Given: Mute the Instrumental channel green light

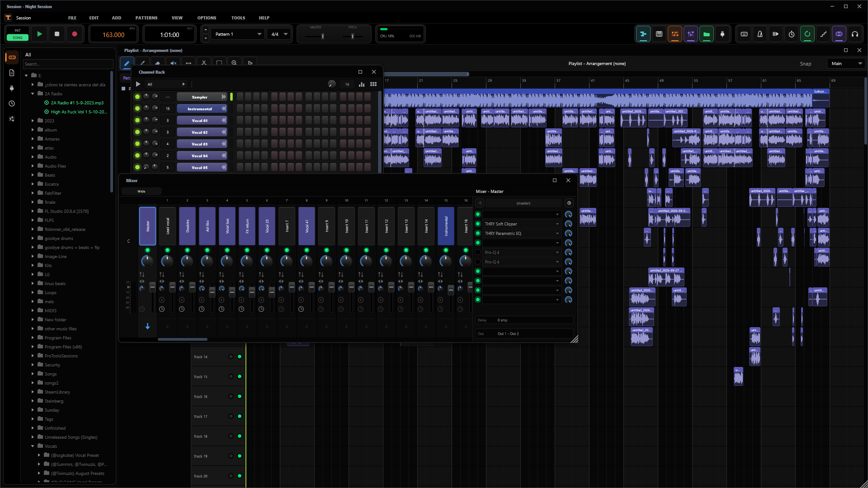Looking at the screenshot, I should point(137,108).
